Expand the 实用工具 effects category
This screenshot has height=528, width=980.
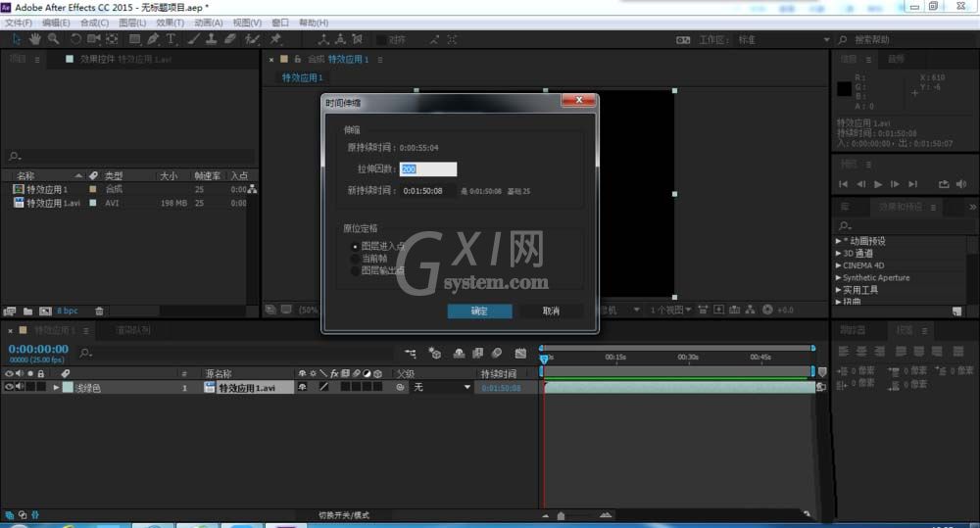click(x=839, y=290)
